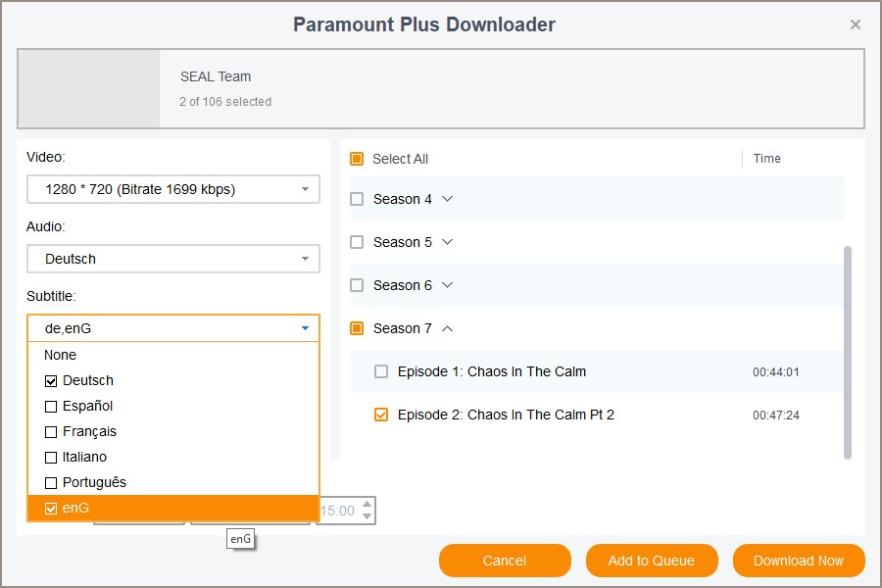Click the Cancel button

point(505,561)
